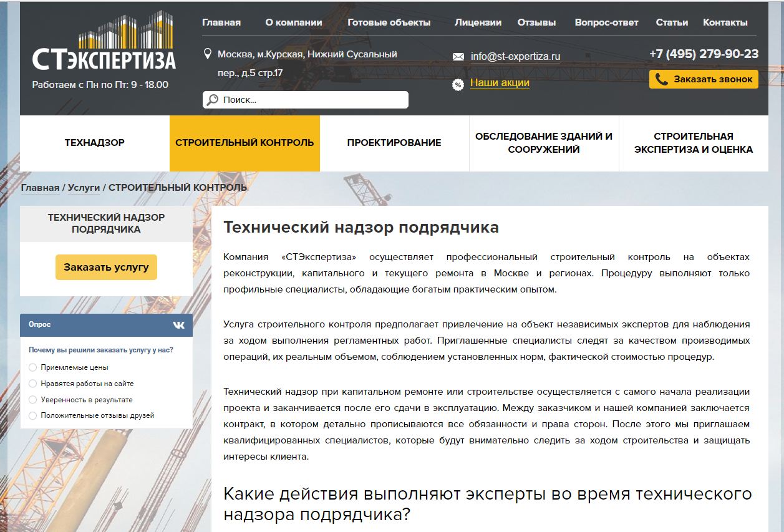Click the Технический надзор подрядчика page heading

click(361, 228)
